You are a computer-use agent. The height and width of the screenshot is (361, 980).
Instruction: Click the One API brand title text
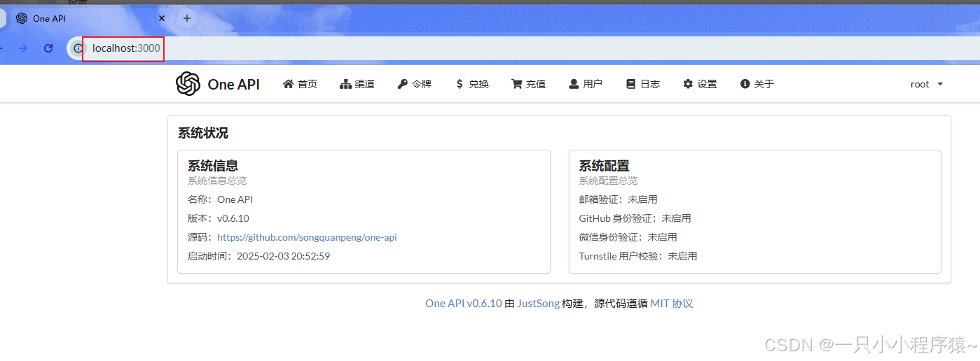click(234, 84)
